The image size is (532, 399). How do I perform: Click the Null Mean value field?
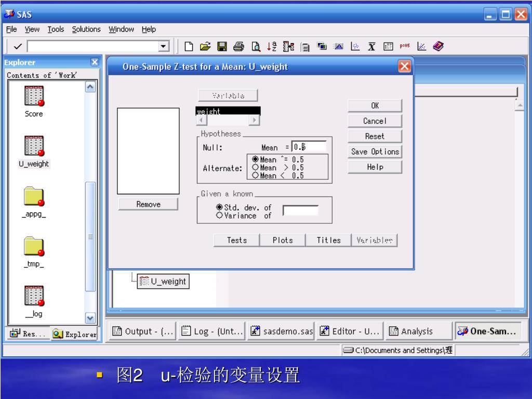click(309, 147)
